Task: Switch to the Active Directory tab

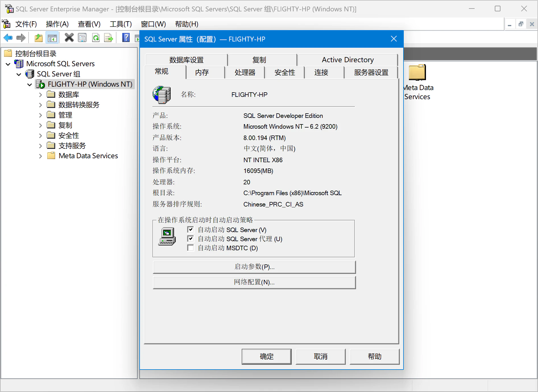Action: pos(347,60)
